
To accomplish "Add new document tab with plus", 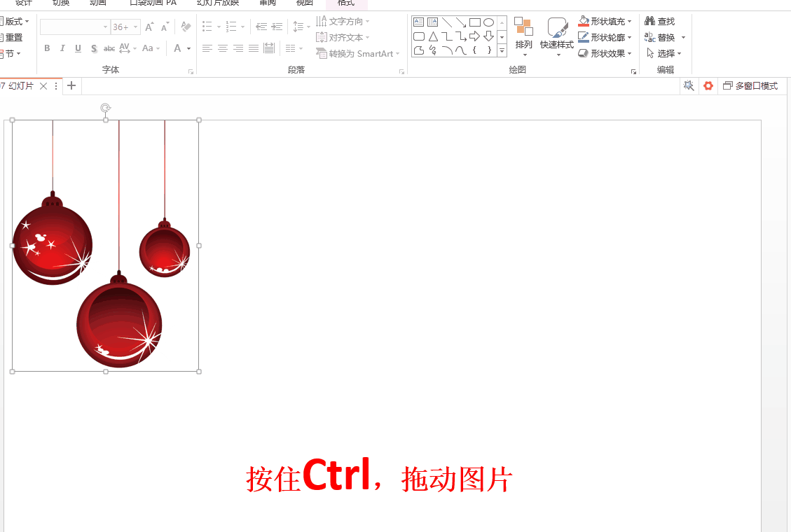I will (71, 85).
